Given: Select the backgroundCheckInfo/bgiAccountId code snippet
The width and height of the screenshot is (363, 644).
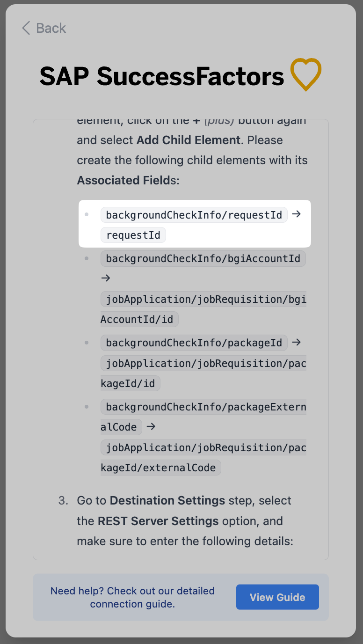Looking at the screenshot, I should pyautogui.click(x=203, y=258).
